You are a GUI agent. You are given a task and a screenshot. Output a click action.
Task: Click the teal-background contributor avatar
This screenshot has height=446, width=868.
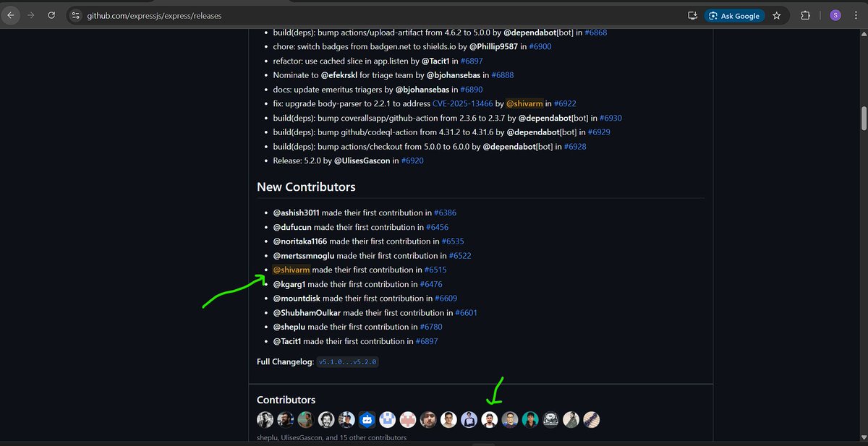pyautogui.click(x=530, y=419)
